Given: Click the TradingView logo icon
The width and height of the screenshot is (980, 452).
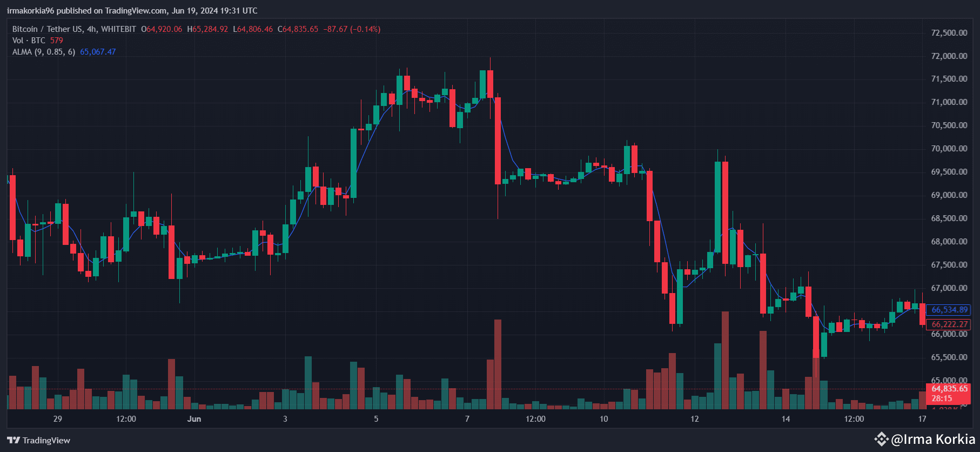Looking at the screenshot, I should point(14,440).
